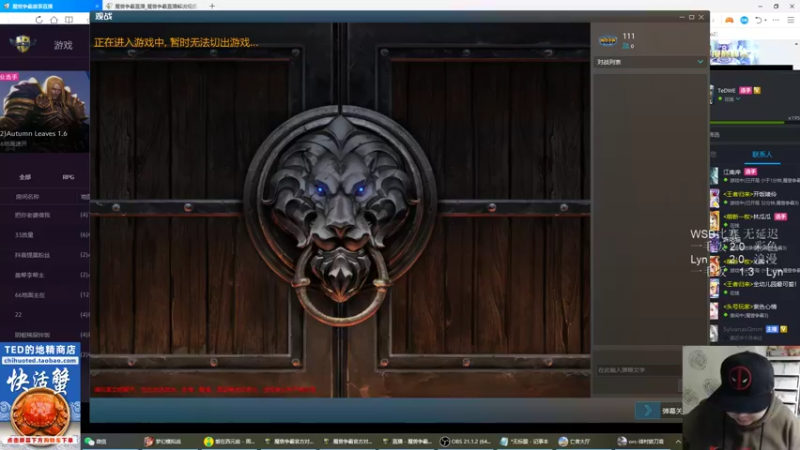Click the browser undo arrow icon
Screen dimensions: 800x450
[759, 20]
